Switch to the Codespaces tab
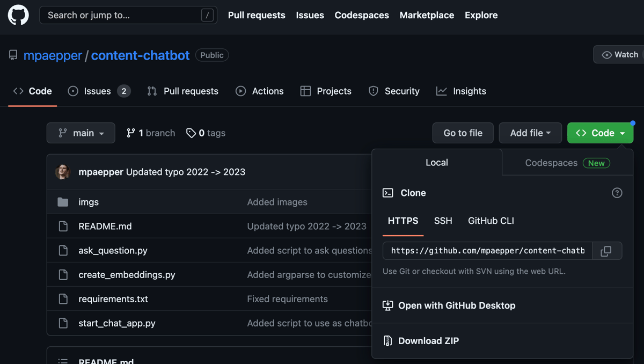Viewport: 644px width, 364px height. click(x=567, y=163)
